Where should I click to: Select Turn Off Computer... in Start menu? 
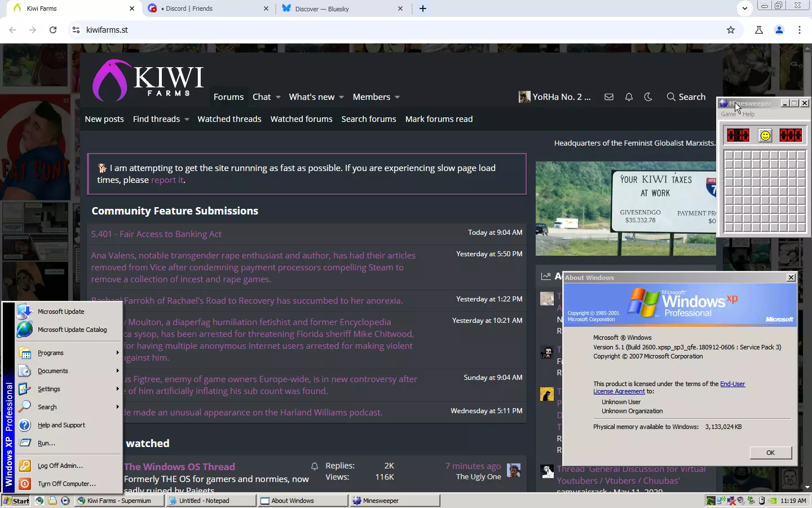click(69, 484)
